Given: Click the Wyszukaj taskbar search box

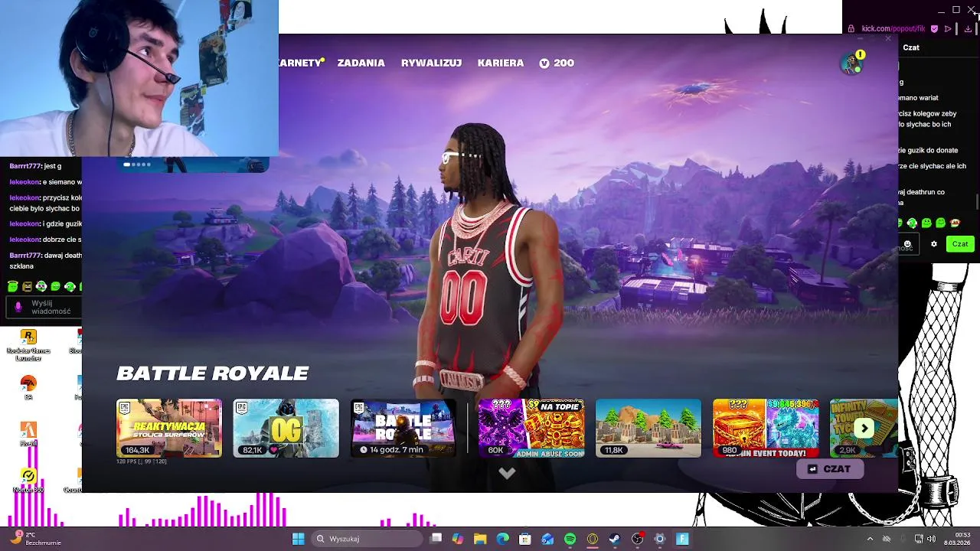Looking at the screenshot, I should coord(367,539).
